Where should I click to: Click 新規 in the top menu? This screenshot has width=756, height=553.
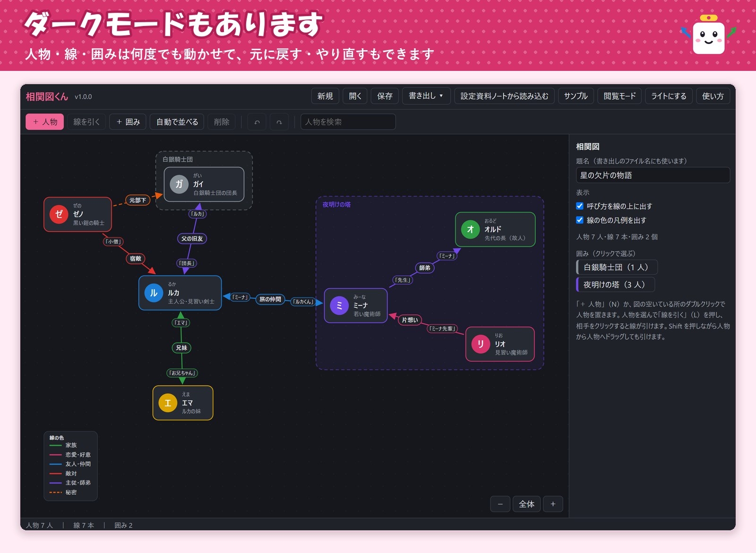pos(325,96)
